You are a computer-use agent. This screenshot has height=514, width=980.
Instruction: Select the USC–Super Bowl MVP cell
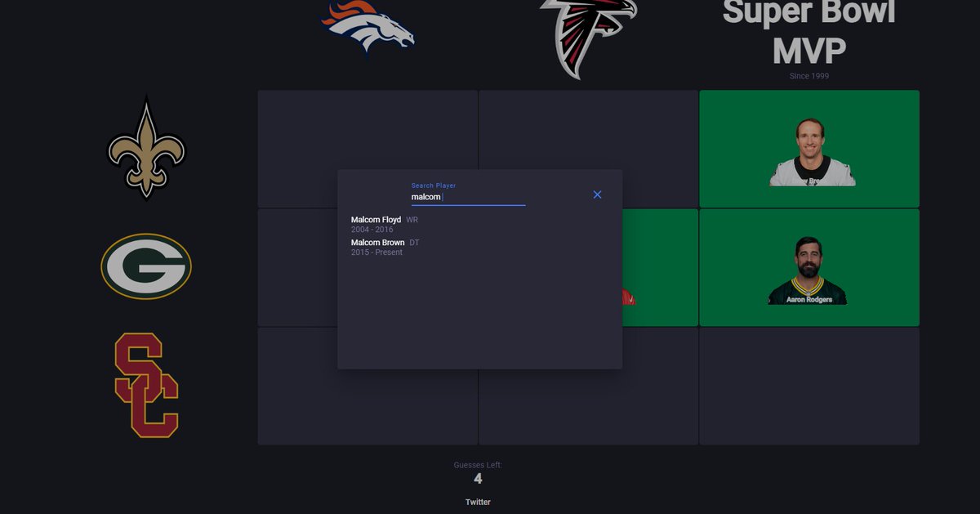(x=809, y=387)
